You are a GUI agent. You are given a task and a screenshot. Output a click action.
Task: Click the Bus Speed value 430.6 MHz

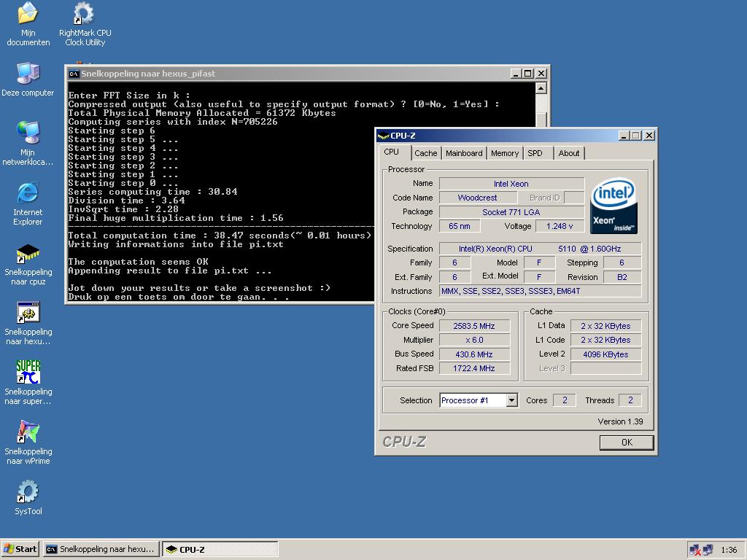(x=474, y=354)
